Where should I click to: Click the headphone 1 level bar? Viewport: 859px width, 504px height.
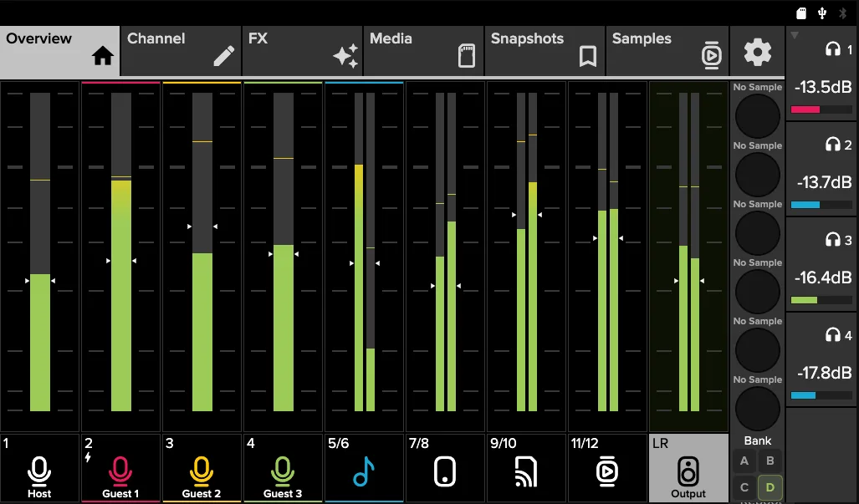click(821, 109)
